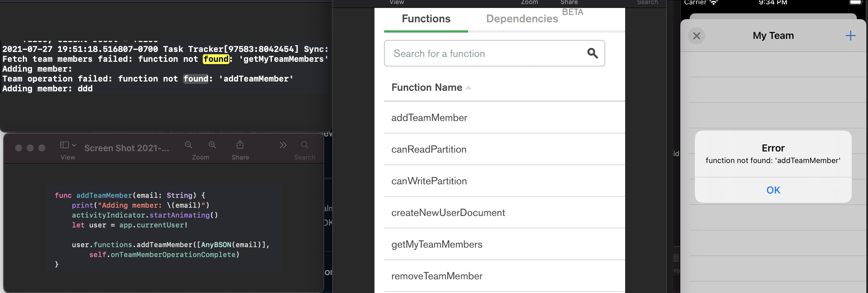This screenshot has height=293, width=868.
Task: Close the My Team sheet with X
Action: pyautogui.click(x=696, y=36)
